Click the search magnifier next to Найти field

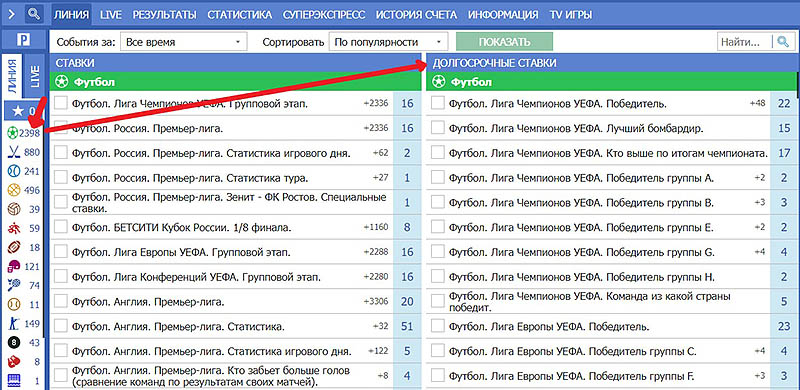coord(782,41)
